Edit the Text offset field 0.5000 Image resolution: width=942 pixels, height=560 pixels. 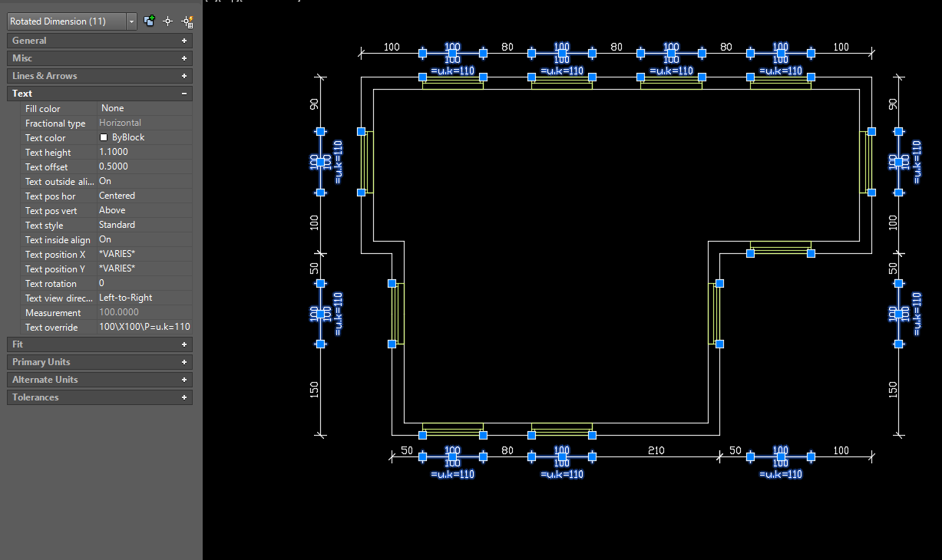[x=144, y=166]
